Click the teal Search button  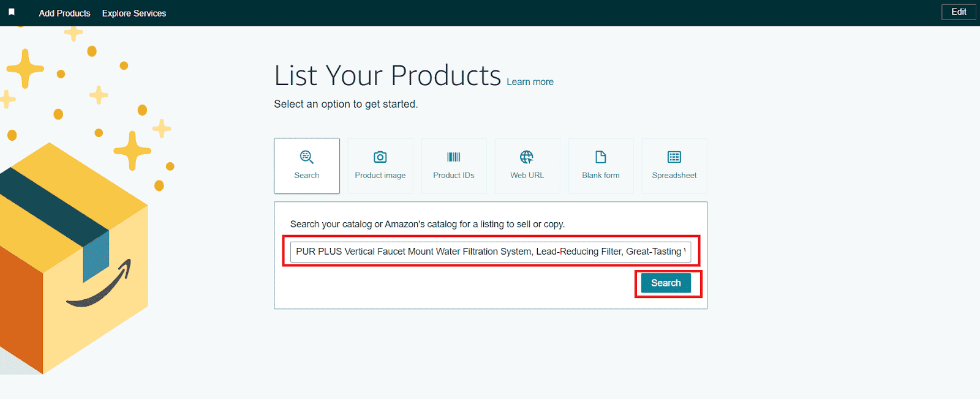coord(666,283)
